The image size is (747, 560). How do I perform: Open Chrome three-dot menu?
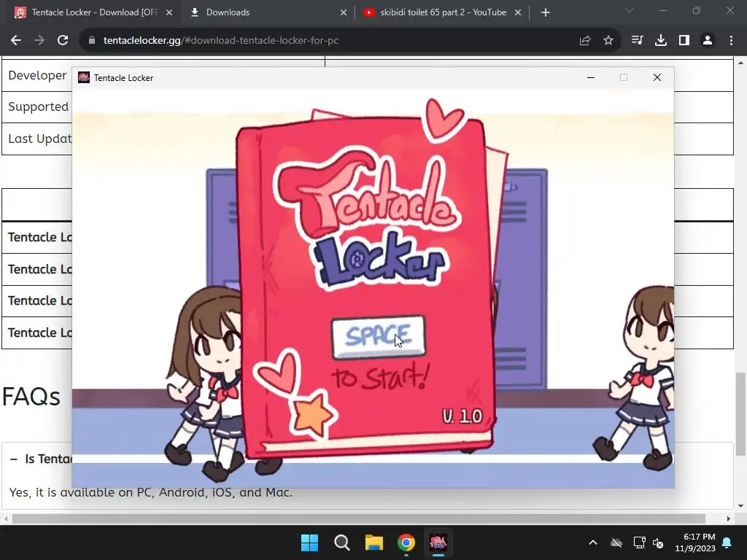pos(731,41)
